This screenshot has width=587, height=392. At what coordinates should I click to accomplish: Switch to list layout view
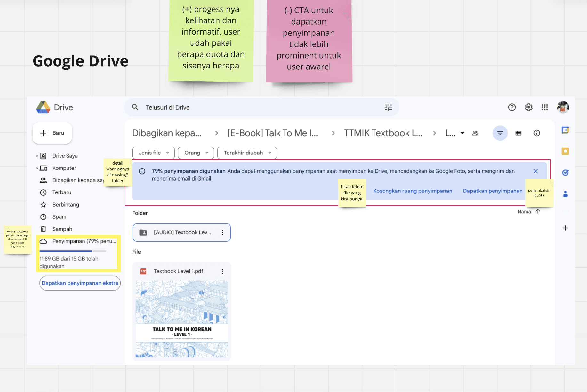[519, 133]
